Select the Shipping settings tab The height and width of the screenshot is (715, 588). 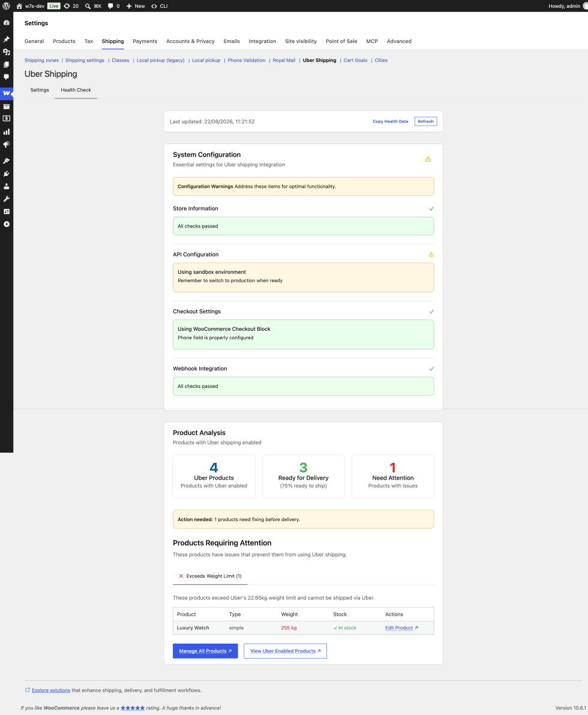click(x=113, y=41)
